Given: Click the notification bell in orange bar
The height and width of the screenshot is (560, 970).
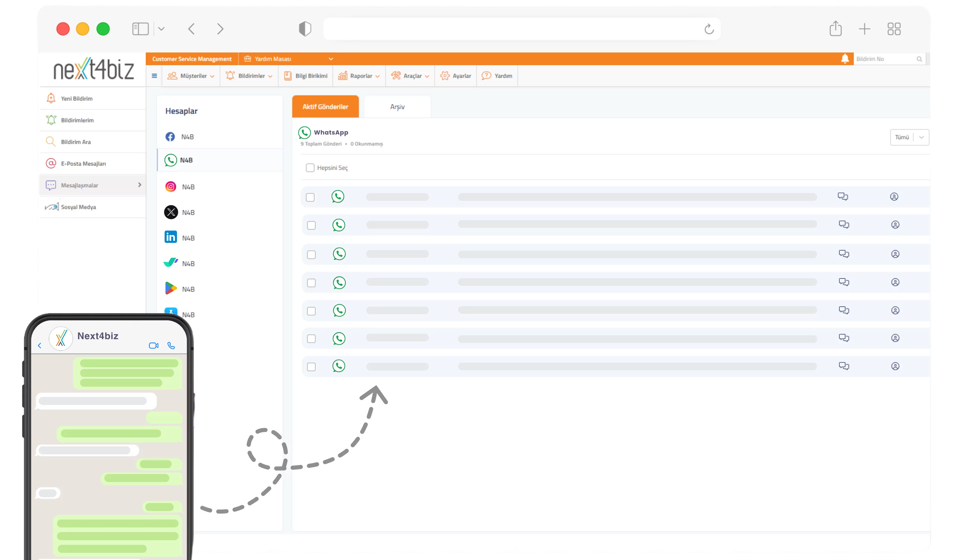Looking at the screenshot, I should pyautogui.click(x=845, y=58).
